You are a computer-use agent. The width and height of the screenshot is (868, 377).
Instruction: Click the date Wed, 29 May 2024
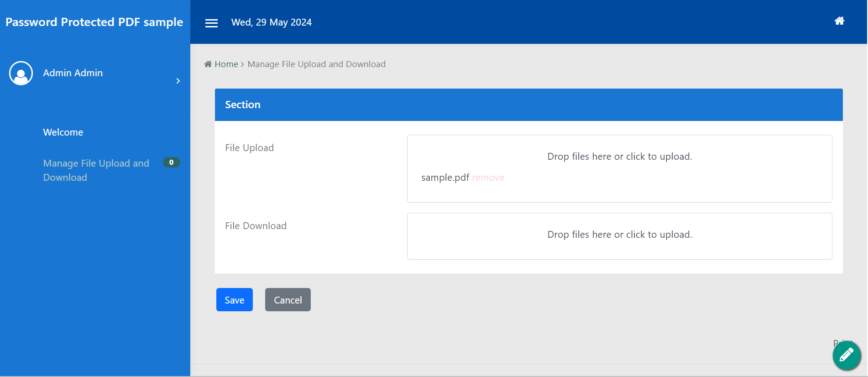(x=272, y=22)
